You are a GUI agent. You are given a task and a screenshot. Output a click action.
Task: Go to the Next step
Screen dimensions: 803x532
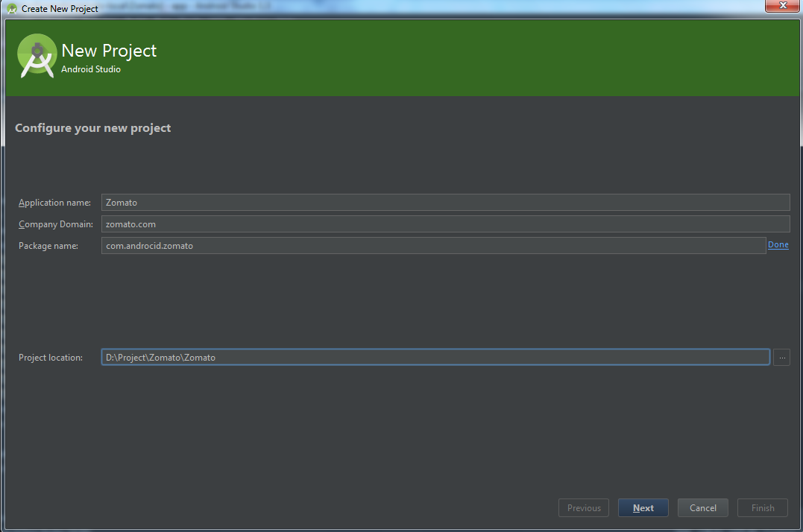coord(643,508)
